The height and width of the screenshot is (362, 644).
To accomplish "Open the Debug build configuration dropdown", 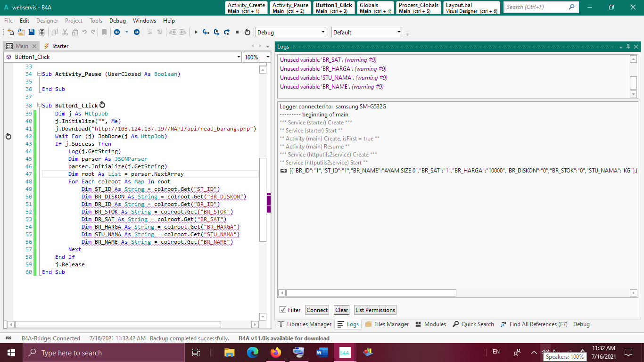I will (323, 32).
